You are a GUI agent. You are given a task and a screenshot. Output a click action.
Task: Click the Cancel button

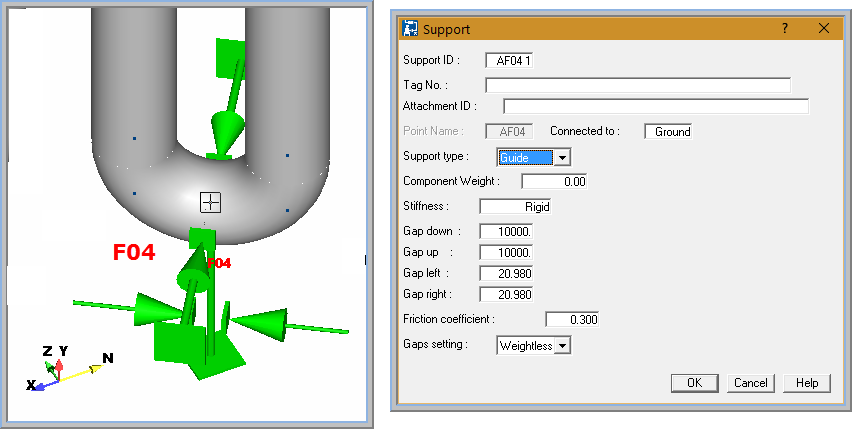click(x=751, y=383)
